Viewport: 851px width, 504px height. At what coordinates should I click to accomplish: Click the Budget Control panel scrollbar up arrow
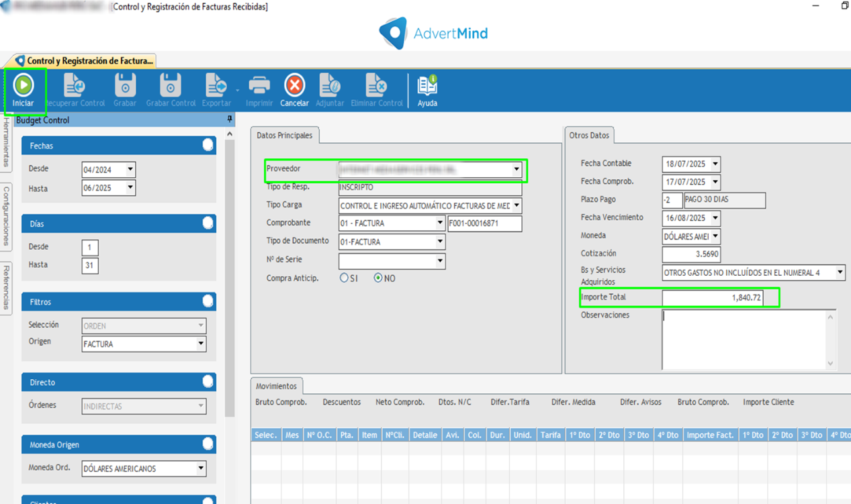click(x=230, y=134)
